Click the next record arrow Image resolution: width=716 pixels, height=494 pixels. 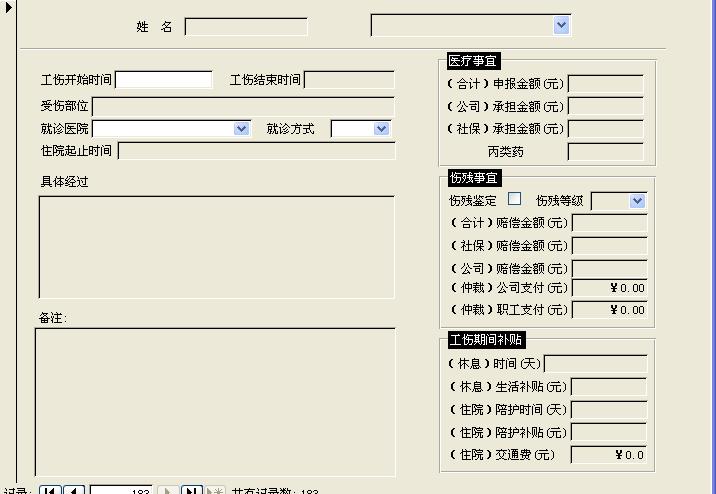[168, 491]
